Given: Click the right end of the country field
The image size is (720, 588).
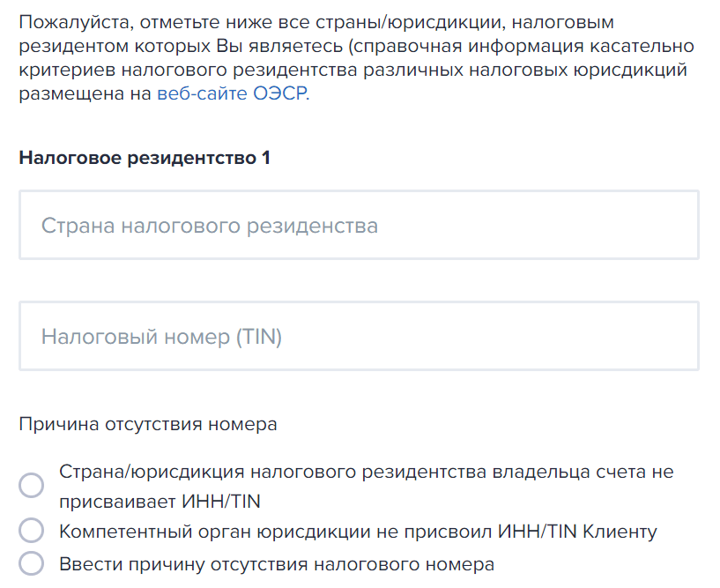Looking at the screenshot, I should pyautogui.click(x=670, y=226).
